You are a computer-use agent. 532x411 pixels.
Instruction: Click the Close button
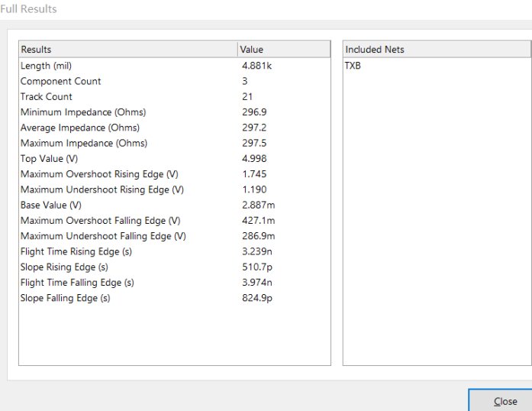click(x=501, y=401)
